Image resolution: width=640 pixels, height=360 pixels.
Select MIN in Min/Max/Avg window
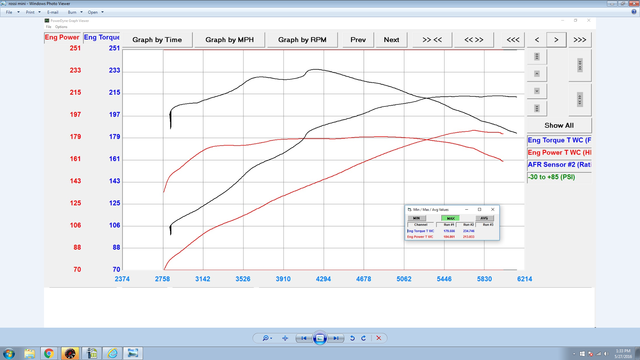(x=417, y=218)
